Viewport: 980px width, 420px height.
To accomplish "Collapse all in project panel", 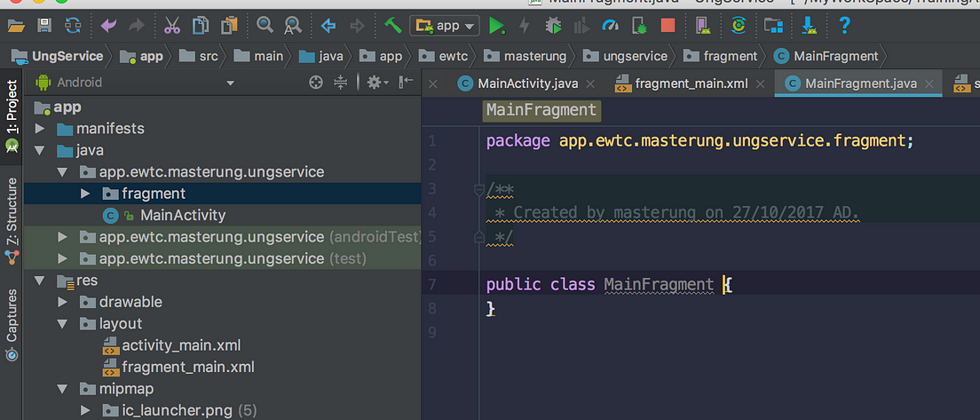I will click(341, 82).
